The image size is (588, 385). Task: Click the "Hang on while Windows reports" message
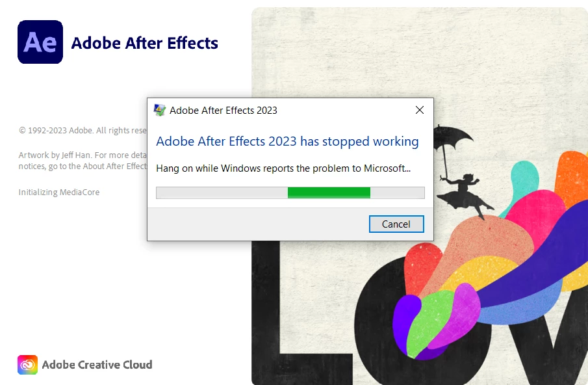pos(283,168)
